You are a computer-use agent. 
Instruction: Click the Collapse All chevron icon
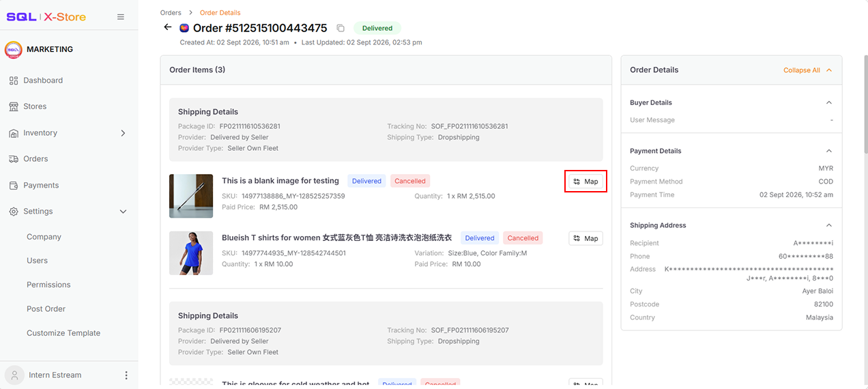coord(829,70)
